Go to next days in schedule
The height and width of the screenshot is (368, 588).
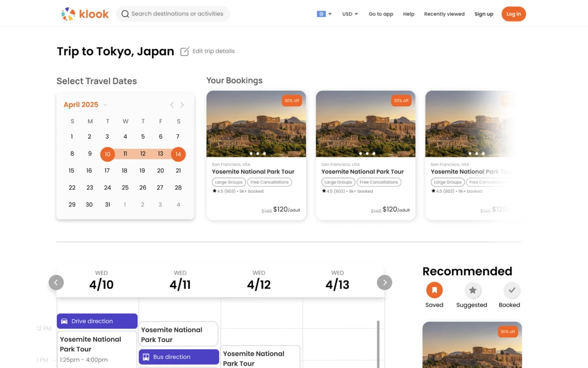[384, 282]
